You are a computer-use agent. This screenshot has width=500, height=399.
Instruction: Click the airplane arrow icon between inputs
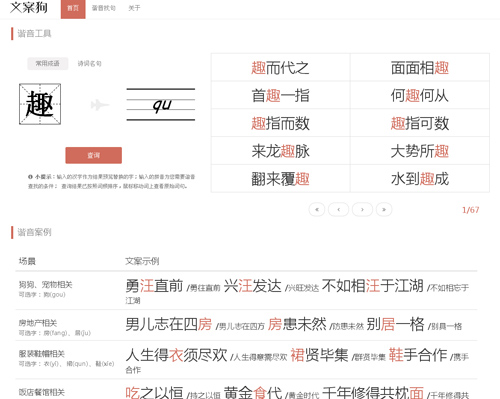coord(100,105)
